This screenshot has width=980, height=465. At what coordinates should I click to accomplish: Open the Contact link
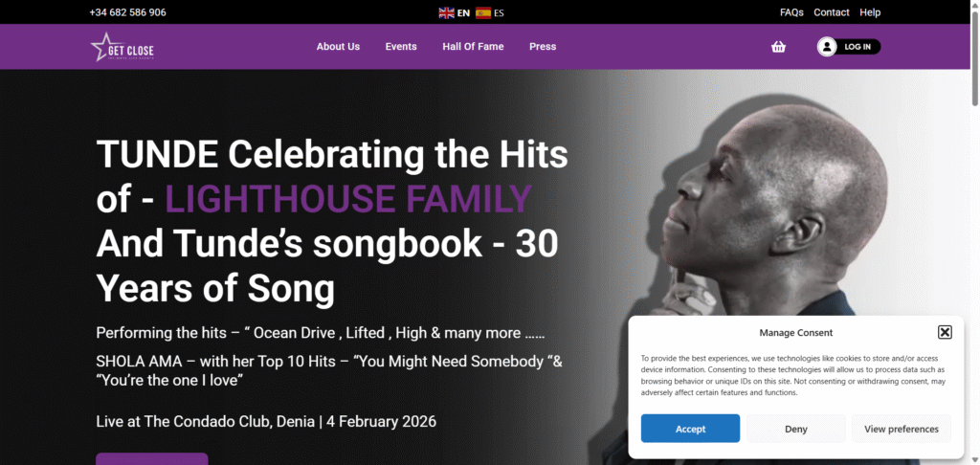pyautogui.click(x=832, y=12)
